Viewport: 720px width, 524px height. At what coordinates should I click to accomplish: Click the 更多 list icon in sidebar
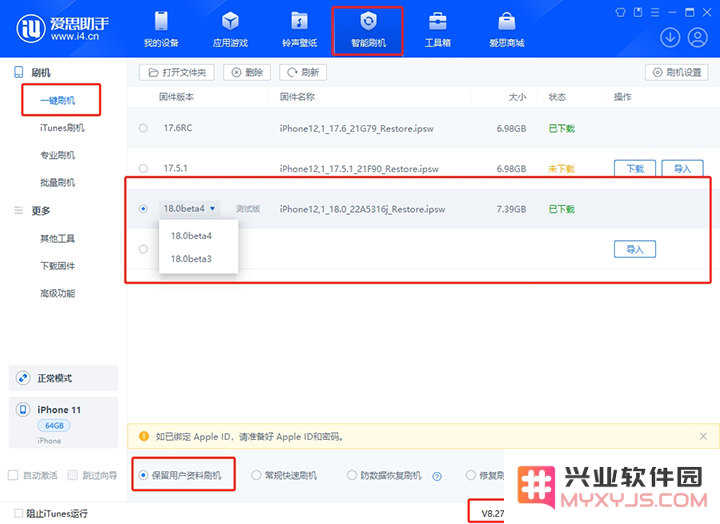click(x=18, y=210)
